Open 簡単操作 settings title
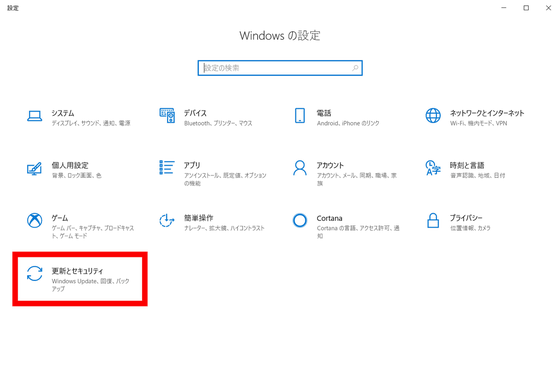This screenshot has width=560, height=365. (x=199, y=218)
